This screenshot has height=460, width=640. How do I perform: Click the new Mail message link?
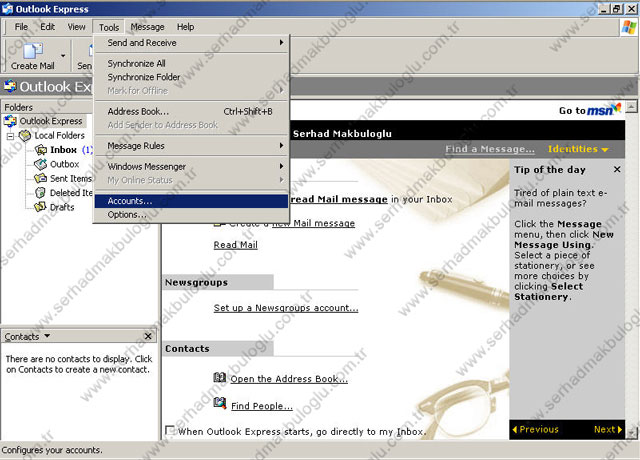pos(313,223)
